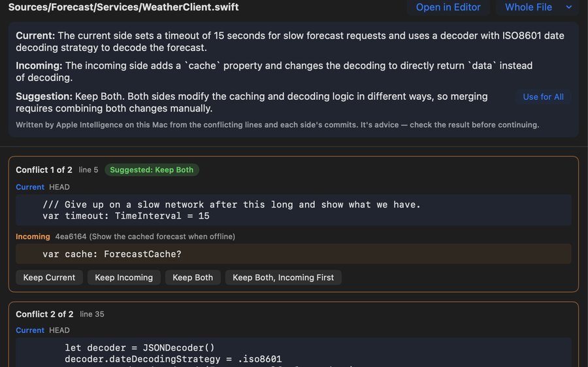Choose Keep Both for conflict 1
This screenshot has width=588, height=367.
193,278
